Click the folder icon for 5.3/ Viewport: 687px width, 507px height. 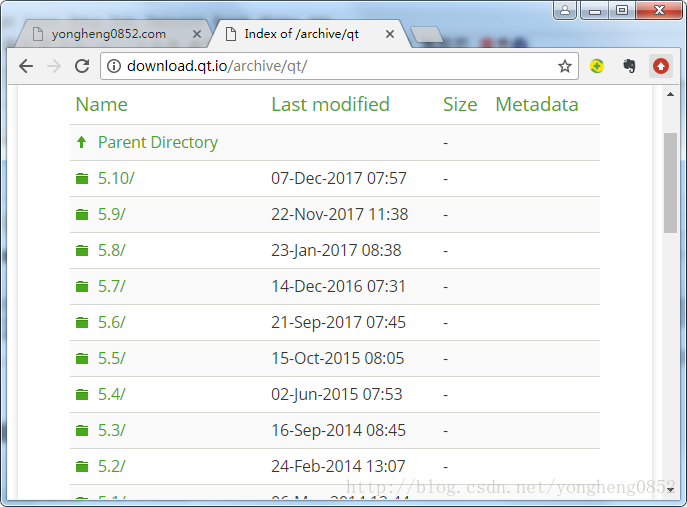coord(82,430)
